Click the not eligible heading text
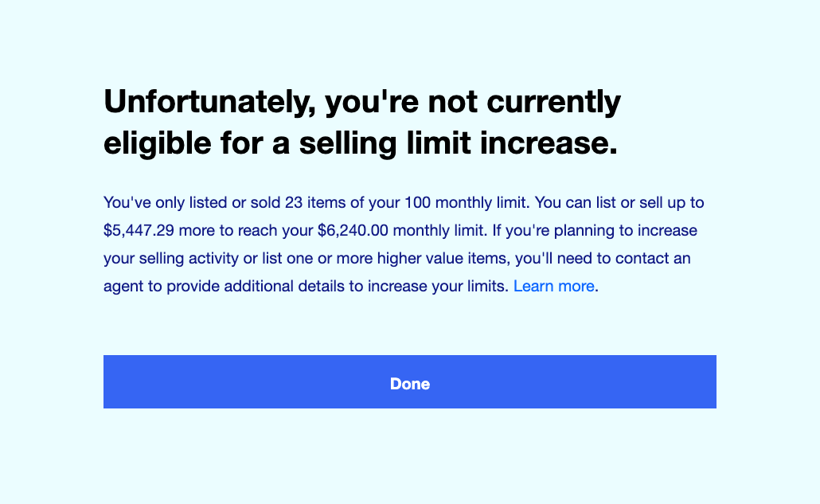 [x=361, y=123]
